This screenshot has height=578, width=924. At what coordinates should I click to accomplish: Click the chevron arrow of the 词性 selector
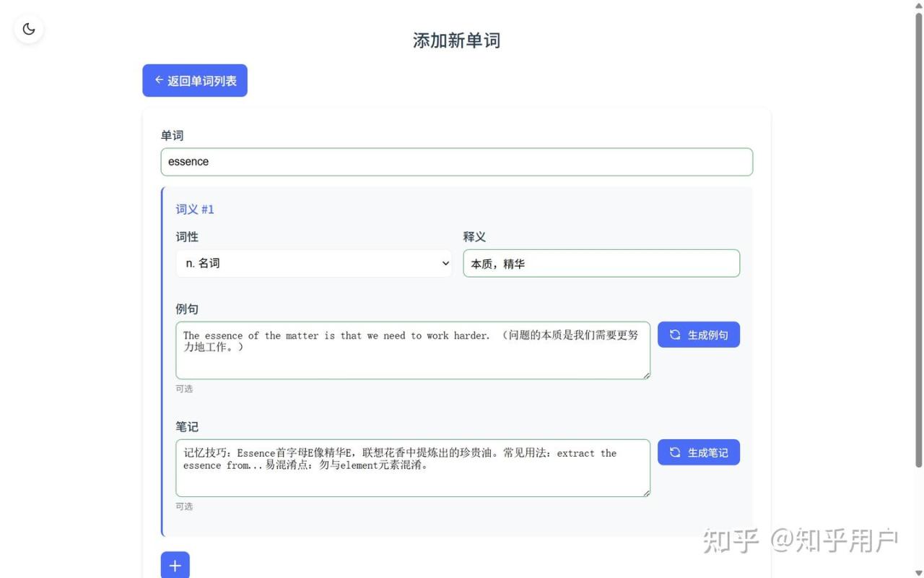[x=445, y=264]
